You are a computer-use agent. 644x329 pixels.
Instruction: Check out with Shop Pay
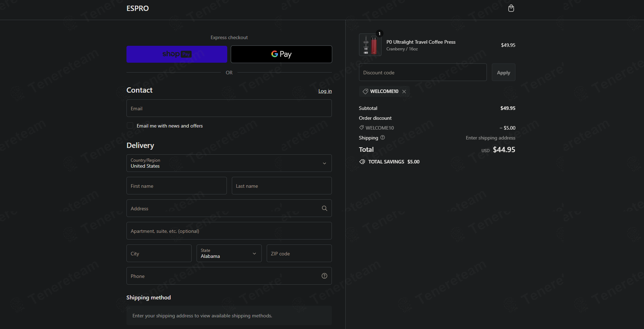tap(177, 54)
